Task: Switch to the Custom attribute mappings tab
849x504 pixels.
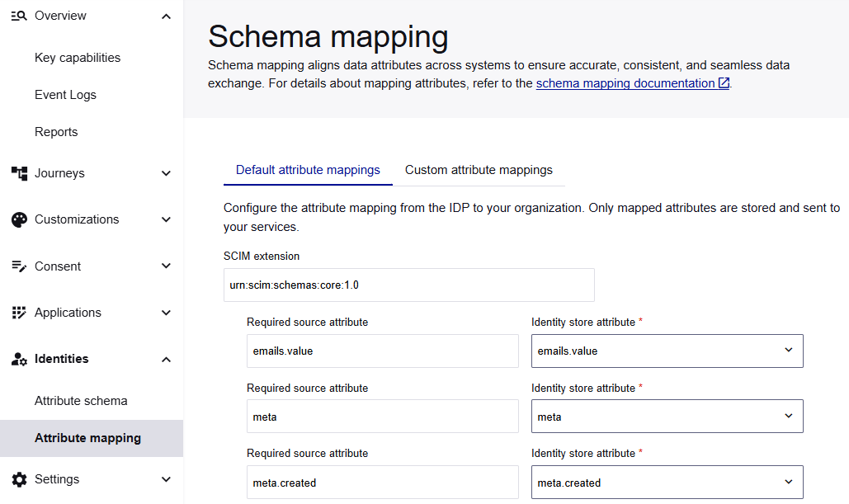Action: [479, 170]
